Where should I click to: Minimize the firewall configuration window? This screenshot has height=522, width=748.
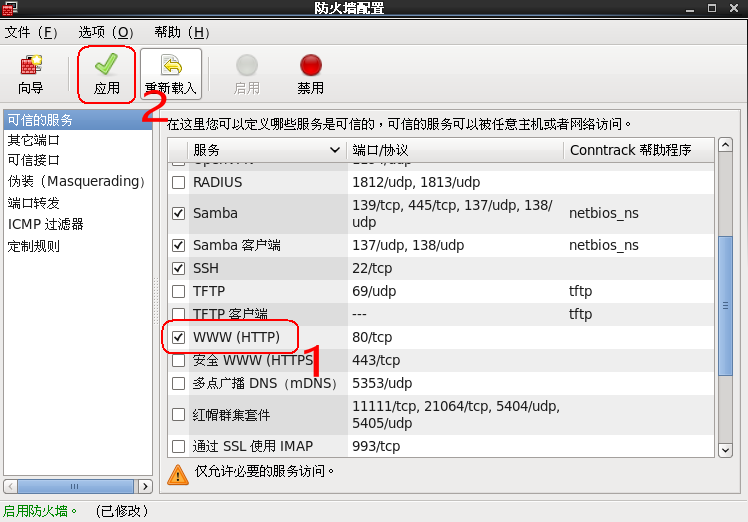[x=690, y=9]
